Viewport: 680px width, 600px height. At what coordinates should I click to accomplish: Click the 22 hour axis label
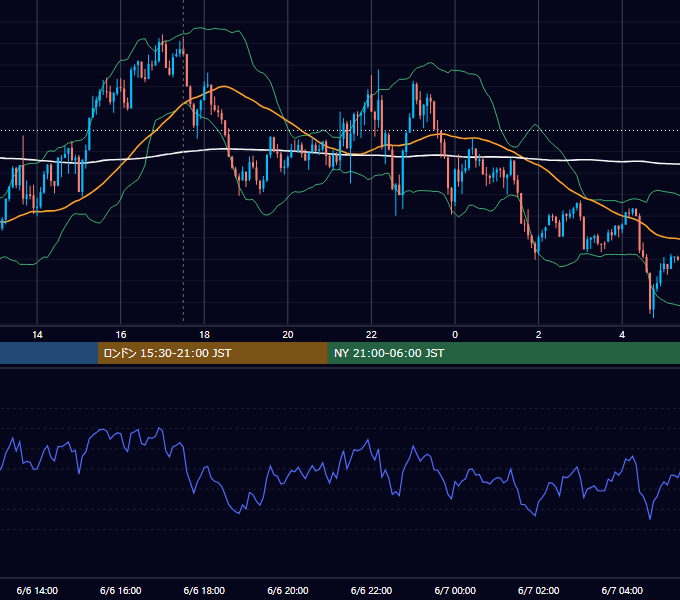pyautogui.click(x=371, y=335)
